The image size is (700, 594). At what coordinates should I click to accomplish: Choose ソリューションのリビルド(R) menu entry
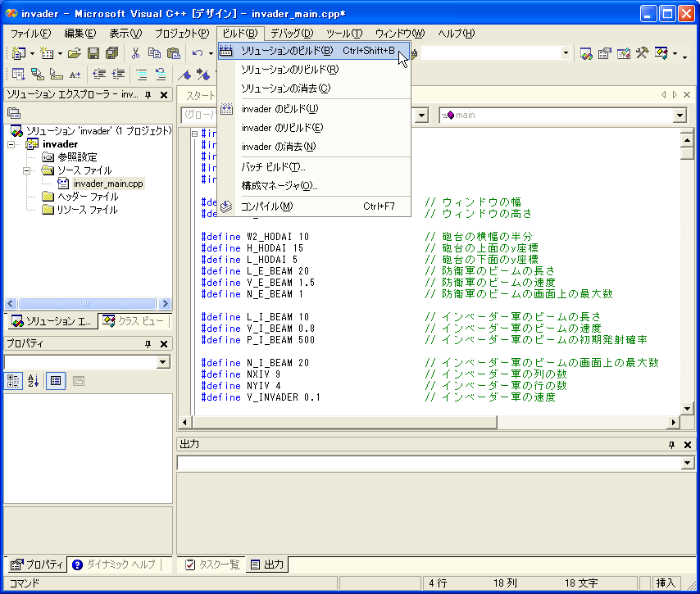(314, 70)
